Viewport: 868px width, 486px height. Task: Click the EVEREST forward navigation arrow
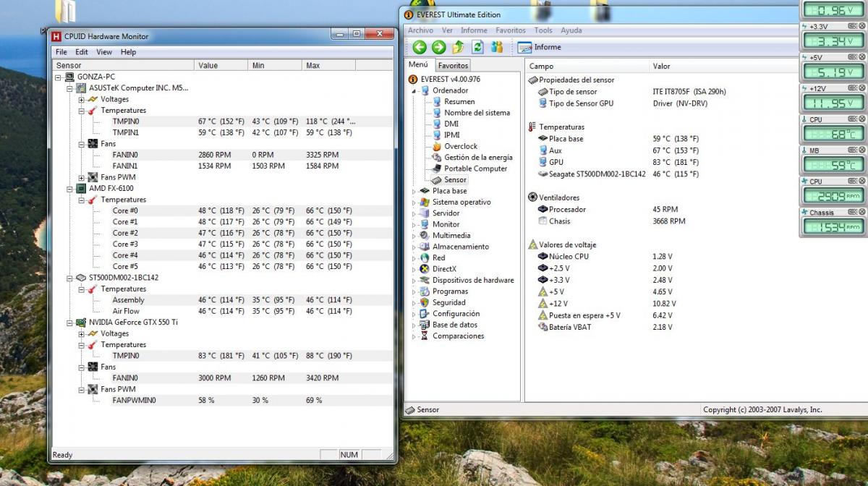tap(438, 47)
